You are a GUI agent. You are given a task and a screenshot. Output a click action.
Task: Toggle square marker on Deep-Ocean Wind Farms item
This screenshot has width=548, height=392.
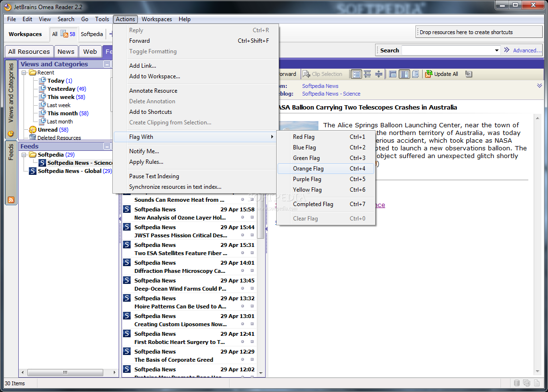pyautogui.click(x=252, y=289)
